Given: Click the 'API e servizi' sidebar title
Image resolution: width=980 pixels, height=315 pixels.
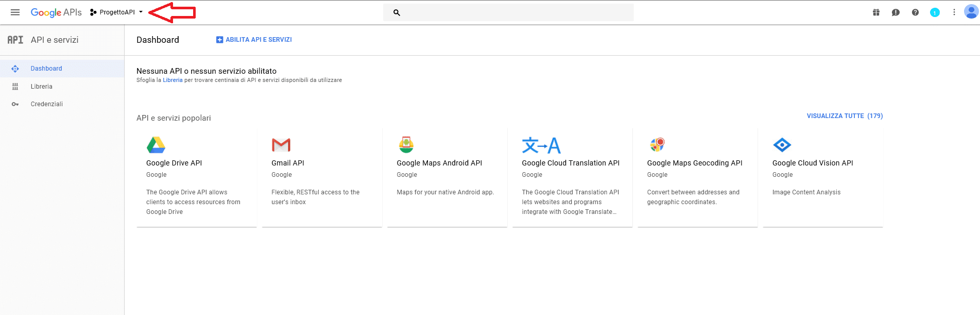Looking at the screenshot, I should pos(55,40).
